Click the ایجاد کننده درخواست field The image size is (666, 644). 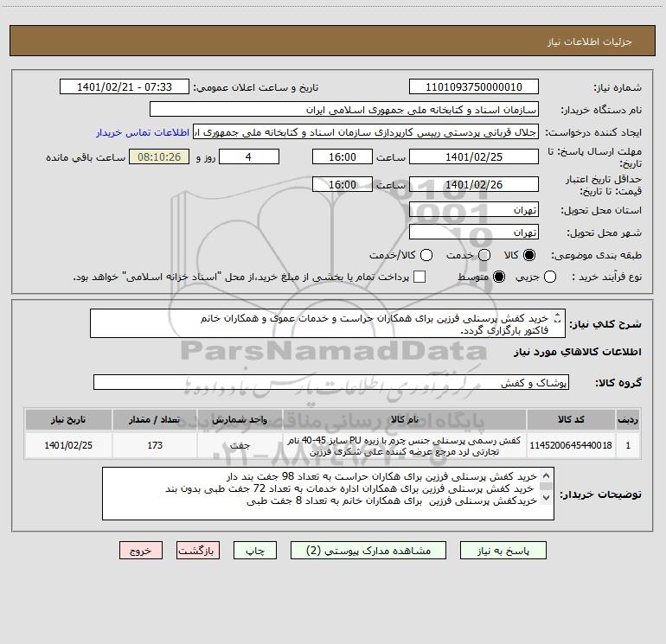tap(366, 132)
